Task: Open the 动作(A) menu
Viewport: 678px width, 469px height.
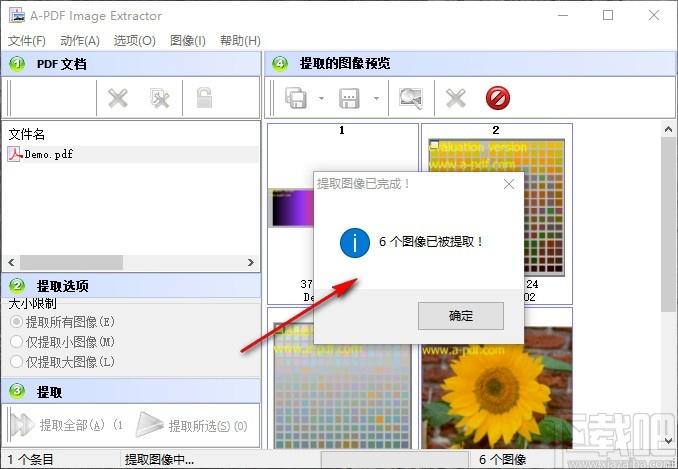Action: pyautogui.click(x=80, y=41)
